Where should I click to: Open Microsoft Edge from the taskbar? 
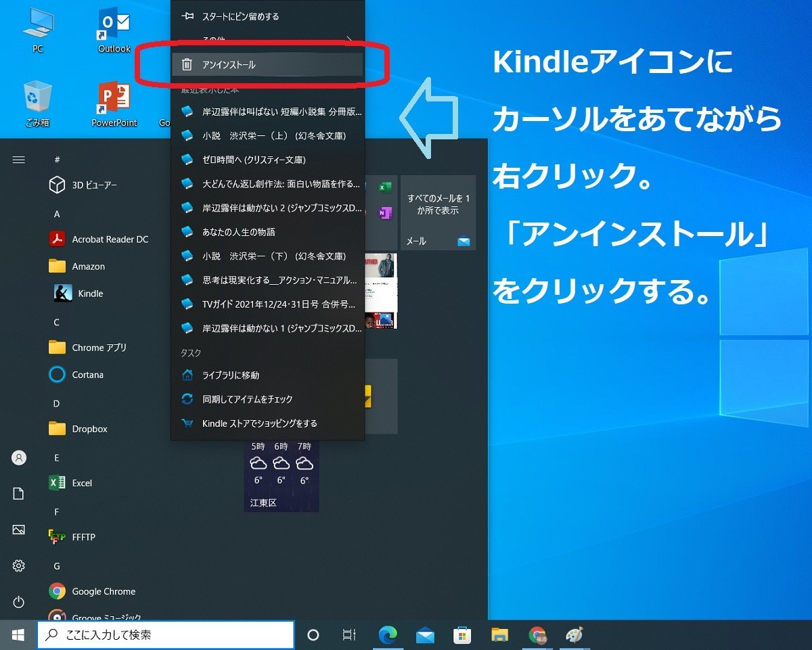click(x=388, y=634)
